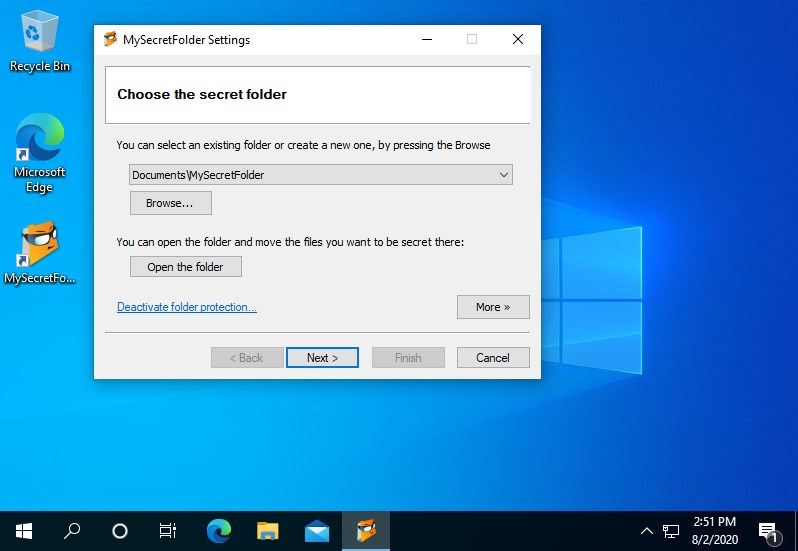
Task: Open the Mail app on the taskbar
Action: coord(317,531)
